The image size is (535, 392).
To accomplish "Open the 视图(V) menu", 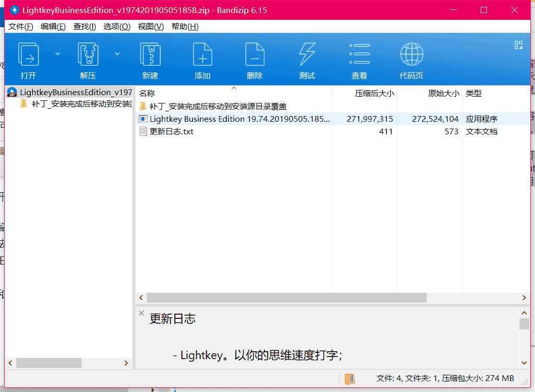I will click(x=151, y=27).
